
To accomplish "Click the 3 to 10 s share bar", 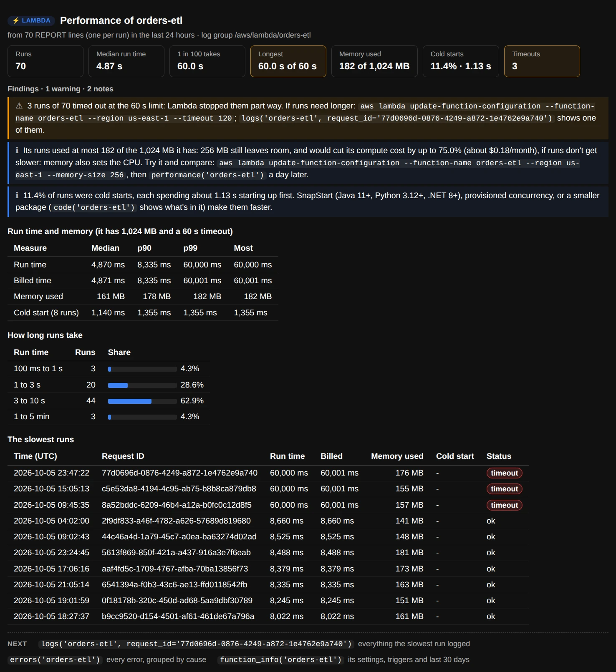I will click(142, 401).
